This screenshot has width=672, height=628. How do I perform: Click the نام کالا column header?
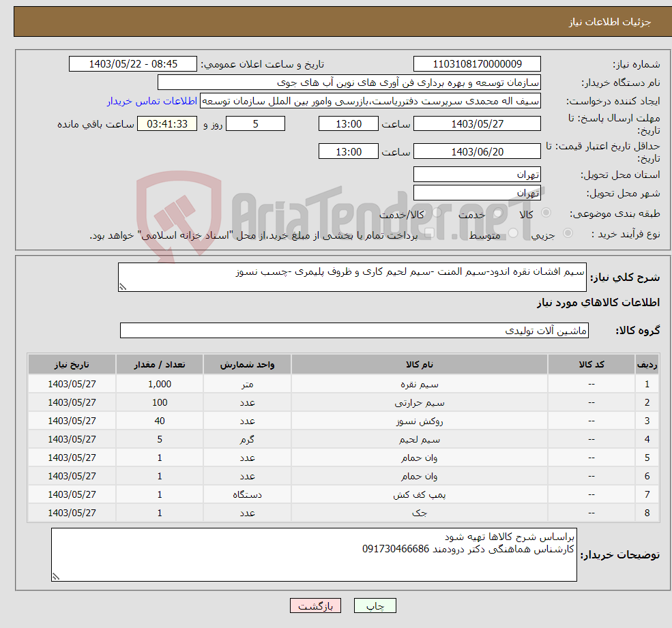click(419, 365)
